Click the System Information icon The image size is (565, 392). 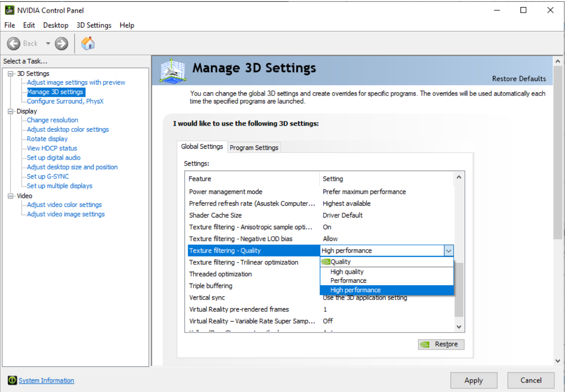(12, 380)
